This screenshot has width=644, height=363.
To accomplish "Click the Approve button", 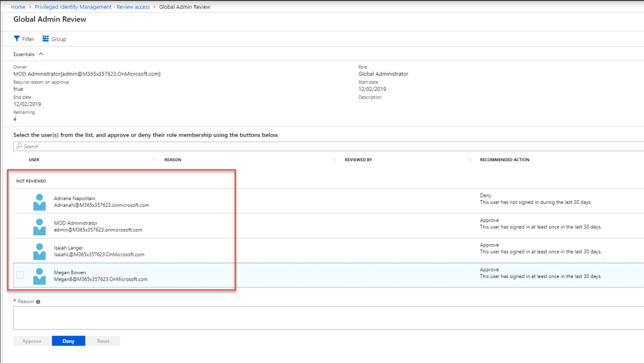I will pyautogui.click(x=31, y=340).
